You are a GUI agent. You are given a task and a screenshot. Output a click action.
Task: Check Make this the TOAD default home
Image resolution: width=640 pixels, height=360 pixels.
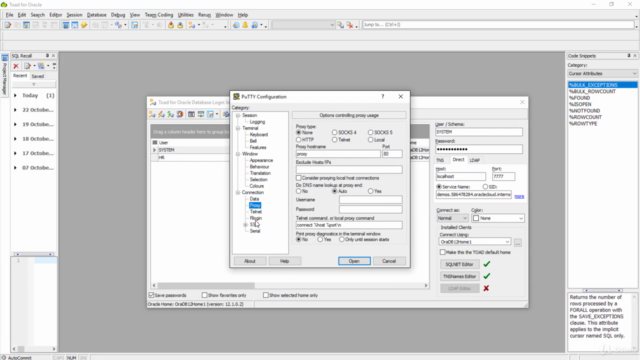pos(442,252)
